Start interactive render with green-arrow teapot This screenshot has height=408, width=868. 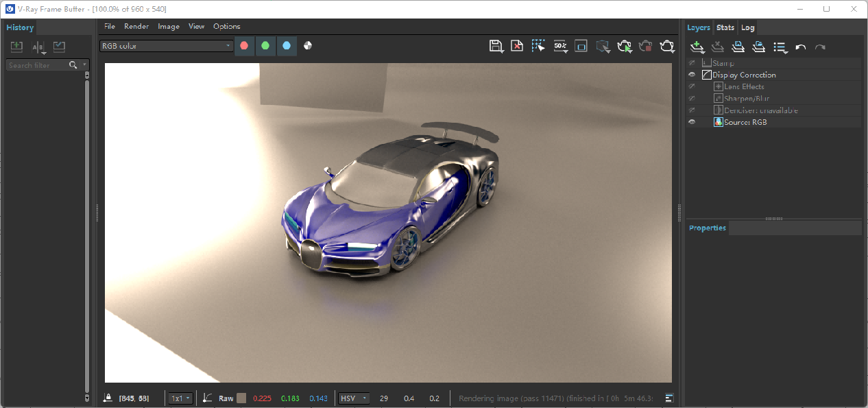click(624, 46)
